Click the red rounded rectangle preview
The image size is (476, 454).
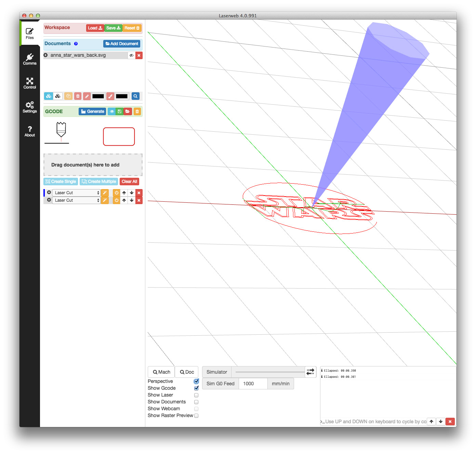119,137
